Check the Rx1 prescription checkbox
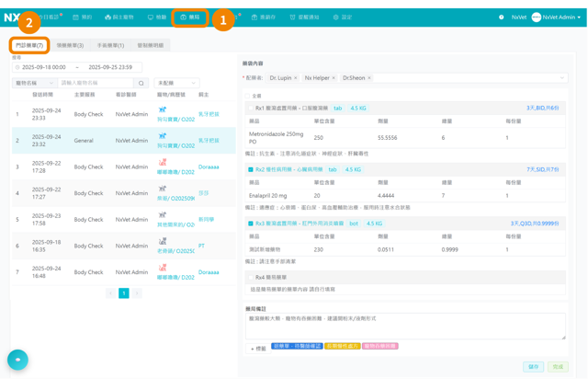This screenshot has height=379, width=588. [251, 109]
